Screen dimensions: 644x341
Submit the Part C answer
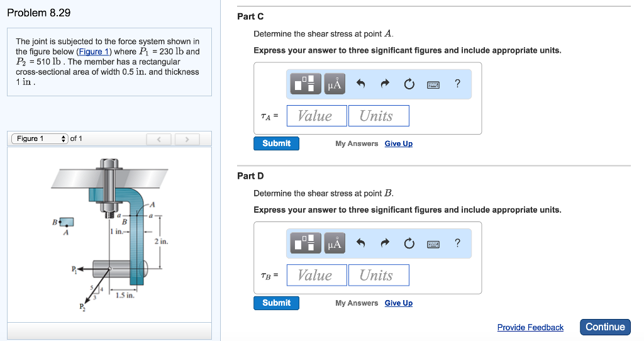coord(276,143)
